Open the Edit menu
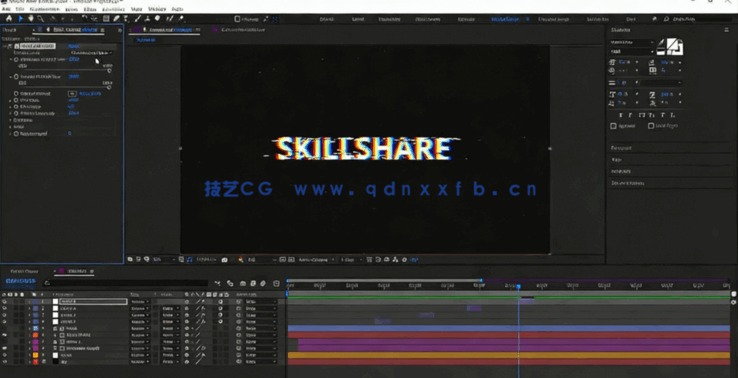The width and height of the screenshot is (738, 378). point(20,9)
